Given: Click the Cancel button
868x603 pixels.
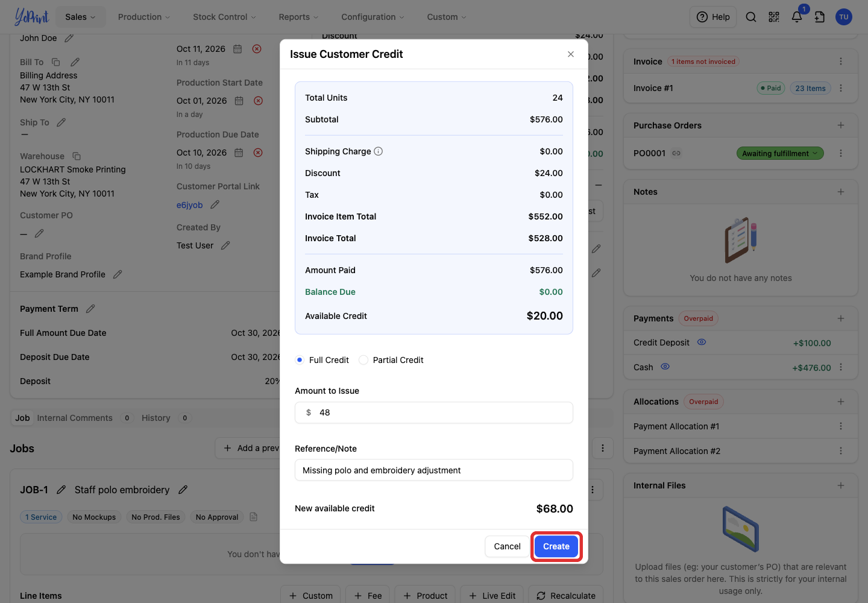Looking at the screenshot, I should [x=507, y=546].
